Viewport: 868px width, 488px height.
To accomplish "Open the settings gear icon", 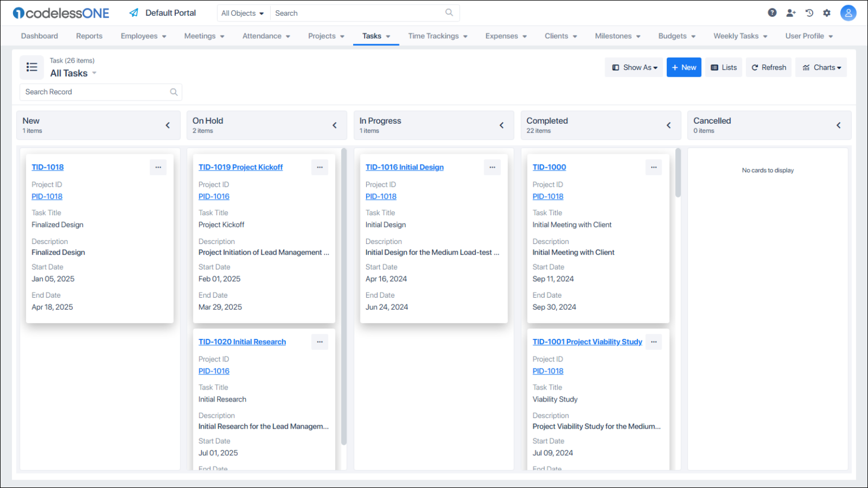I will click(827, 12).
